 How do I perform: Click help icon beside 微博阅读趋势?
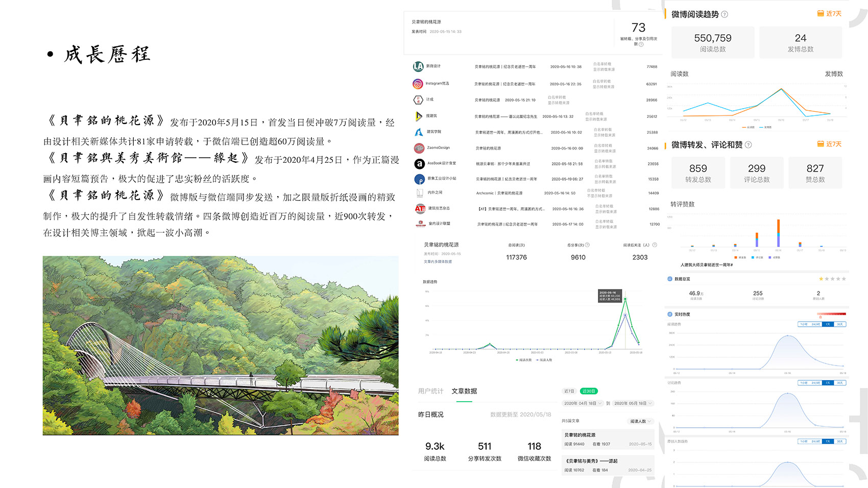(x=725, y=14)
